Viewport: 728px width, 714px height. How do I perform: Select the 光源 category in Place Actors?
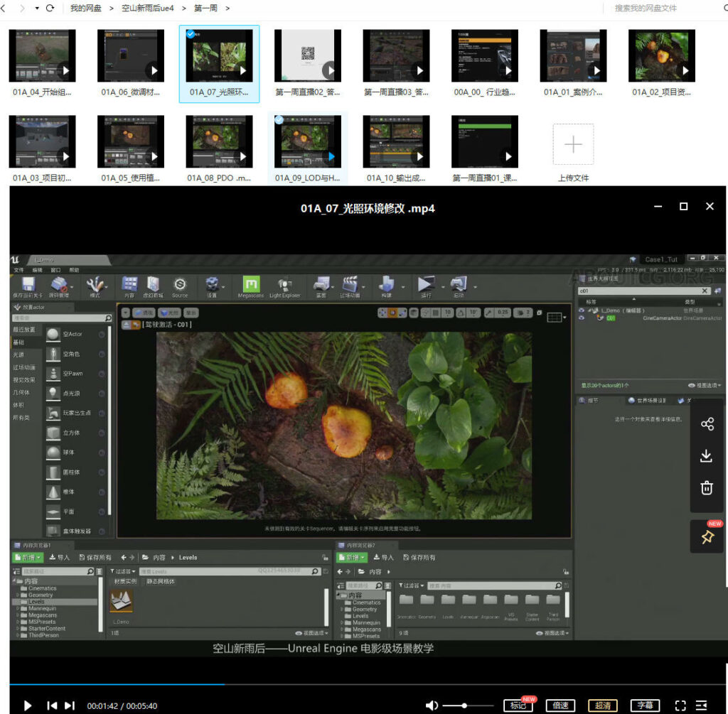pos(18,355)
